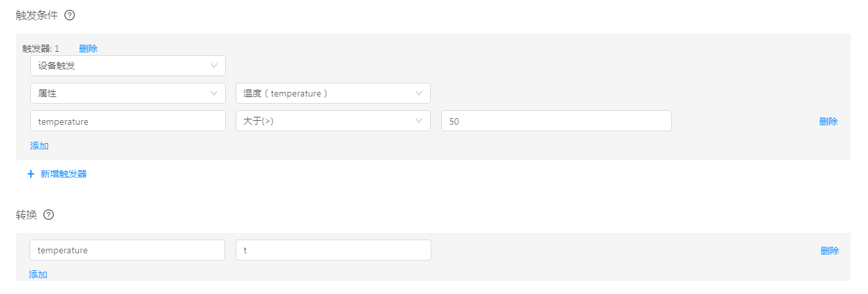Screen dimensions: 868x294
Task: Focus the threshold value field showing 50
Action: pos(555,121)
